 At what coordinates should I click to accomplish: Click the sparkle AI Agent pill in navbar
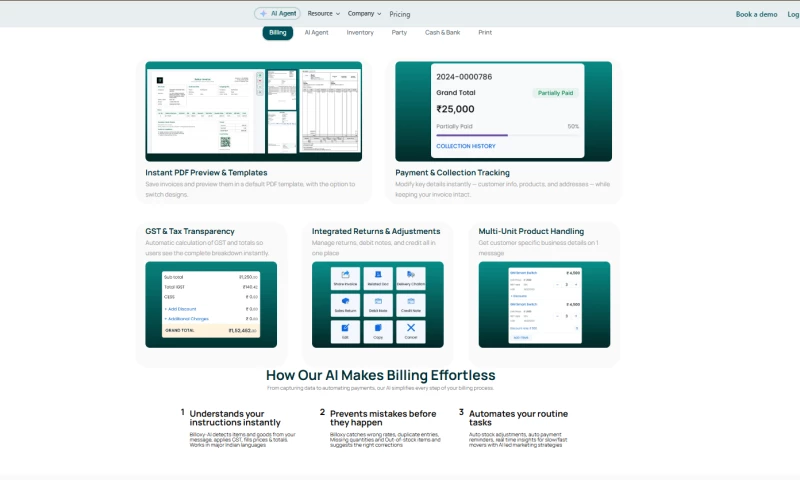pyautogui.click(x=278, y=14)
